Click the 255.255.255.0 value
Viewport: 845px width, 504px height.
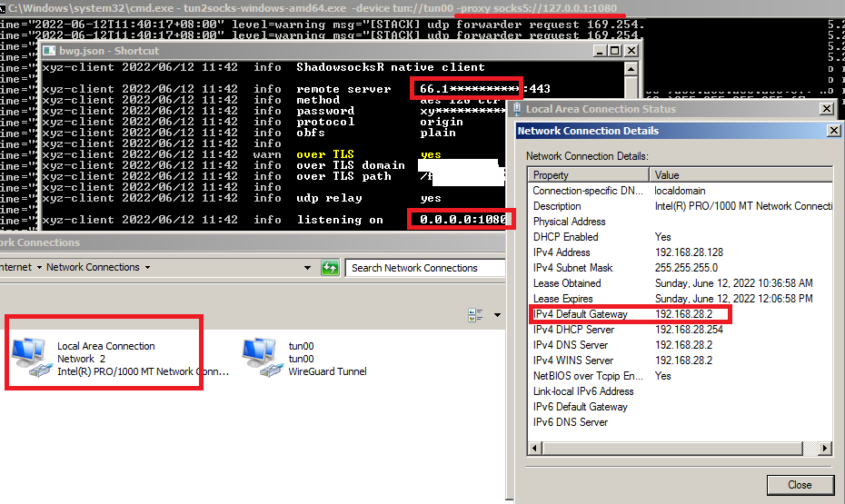686,268
